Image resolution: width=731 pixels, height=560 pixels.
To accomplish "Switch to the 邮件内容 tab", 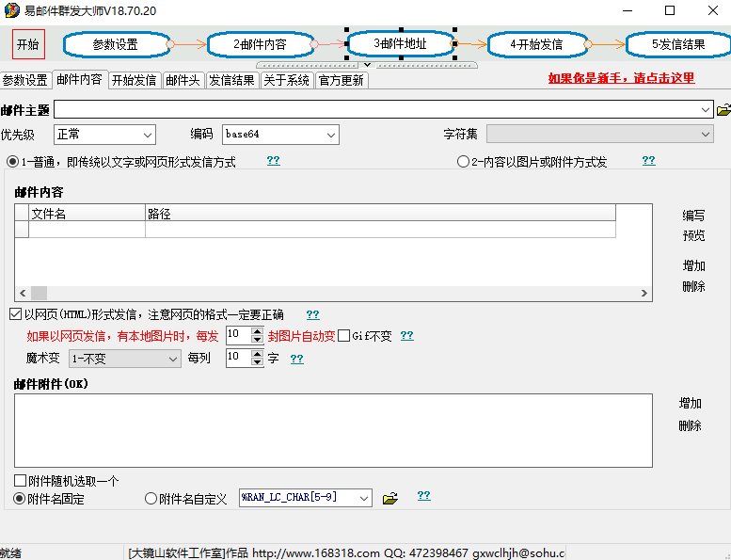I will tap(79, 79).
